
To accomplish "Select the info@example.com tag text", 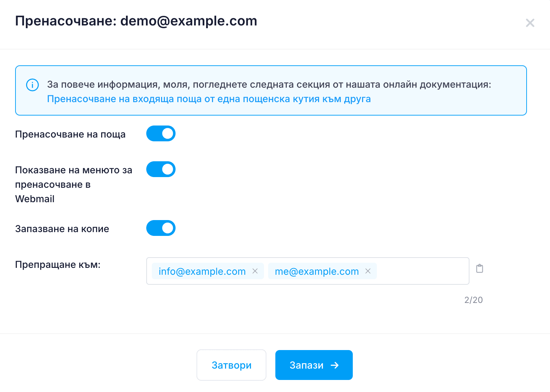I will click(202, 271).
